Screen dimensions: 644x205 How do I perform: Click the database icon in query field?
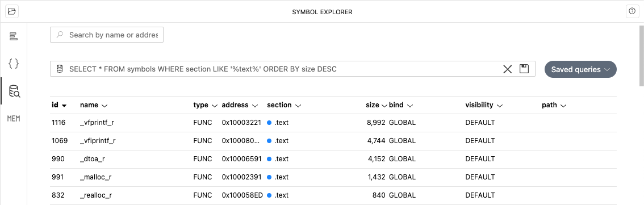[x=60, y=69]
